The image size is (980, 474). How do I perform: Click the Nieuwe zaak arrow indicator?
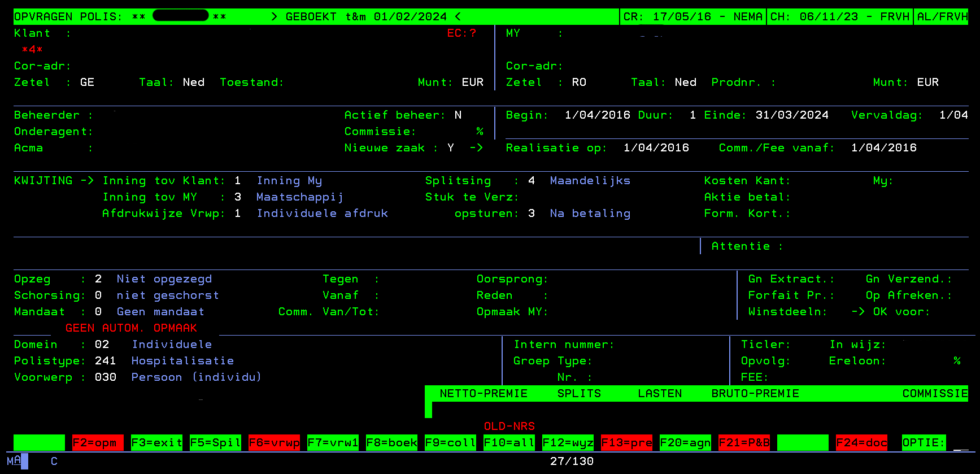click(x=476, y=148)
